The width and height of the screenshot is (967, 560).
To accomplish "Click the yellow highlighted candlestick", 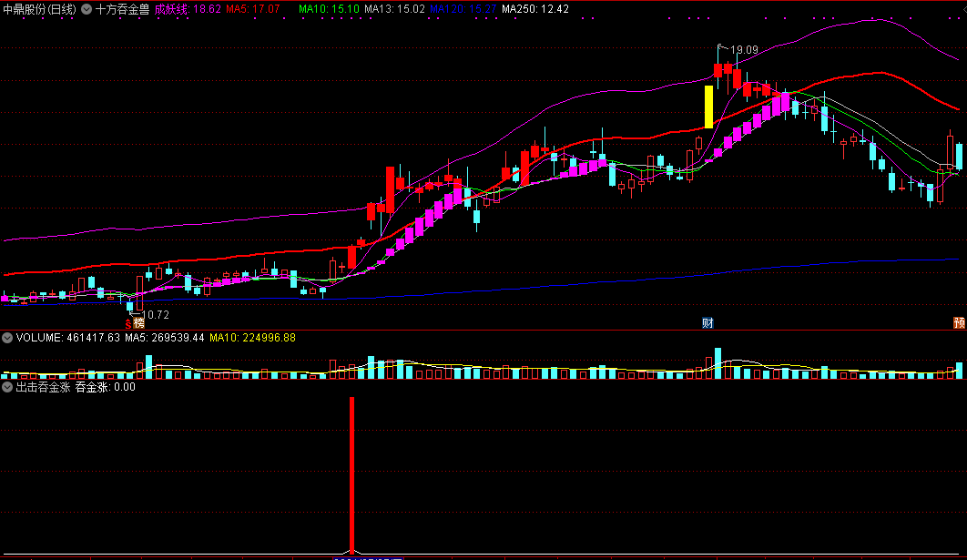I will pyautogui.click(x=708, y=107).
